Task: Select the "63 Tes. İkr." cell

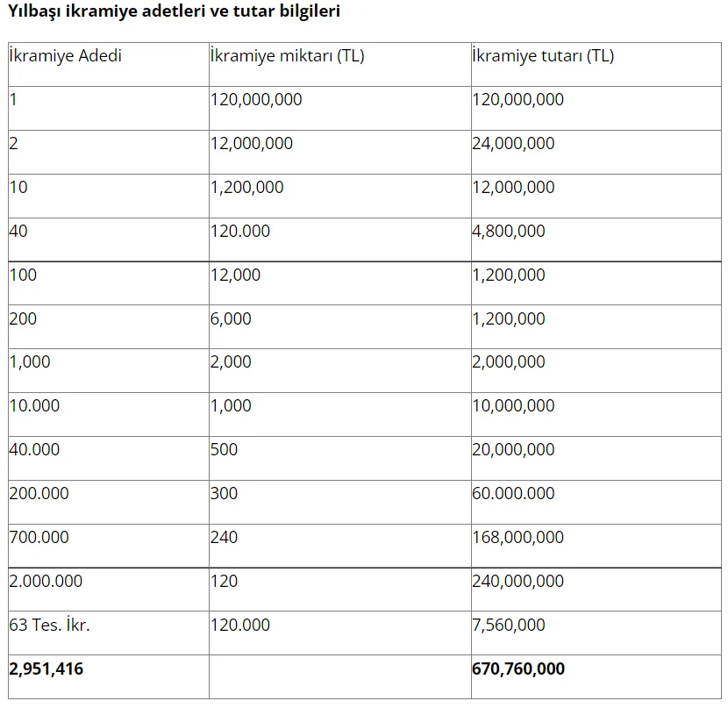Action: point(50,625)
